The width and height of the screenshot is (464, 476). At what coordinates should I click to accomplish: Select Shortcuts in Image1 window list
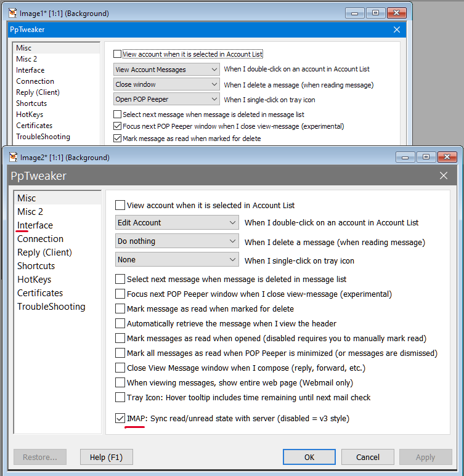pyautogui.click(x=57, y=103)
